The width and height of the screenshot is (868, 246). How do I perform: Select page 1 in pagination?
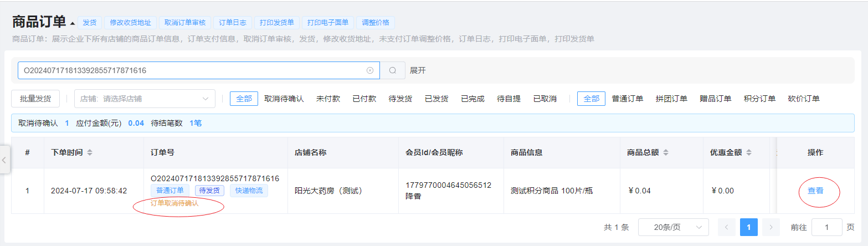coord(749,227)
